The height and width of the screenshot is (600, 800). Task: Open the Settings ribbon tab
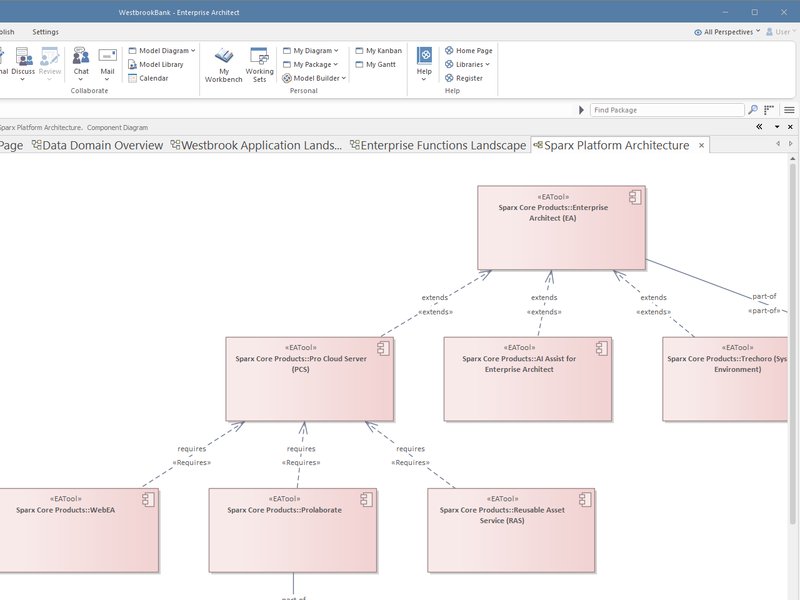[45, 32]
